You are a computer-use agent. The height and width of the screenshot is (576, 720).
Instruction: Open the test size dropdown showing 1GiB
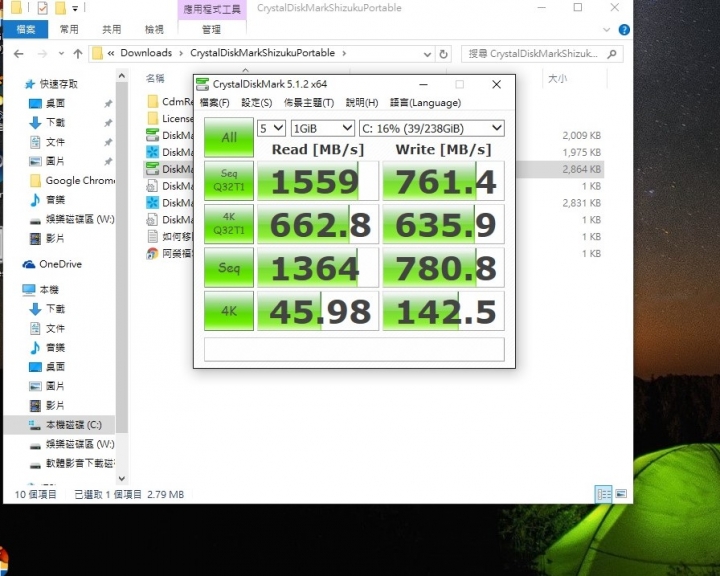click(322, 128)
